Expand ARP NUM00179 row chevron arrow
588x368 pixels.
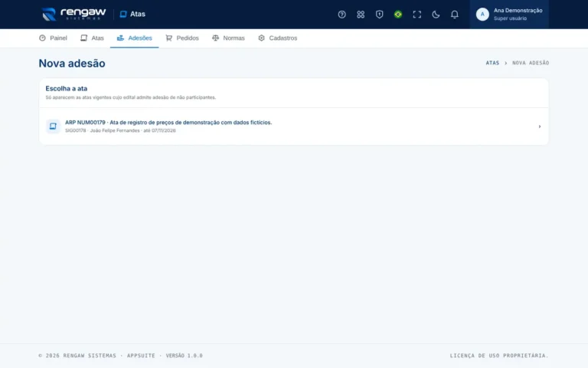tap(540, 127)
